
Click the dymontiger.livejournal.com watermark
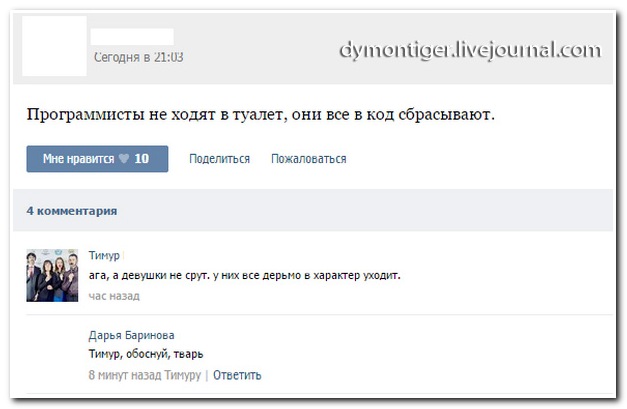point(469,49)
